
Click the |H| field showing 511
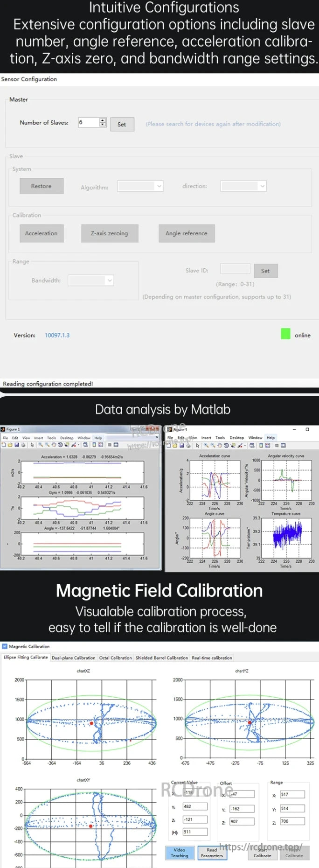[x=194, y=832]
